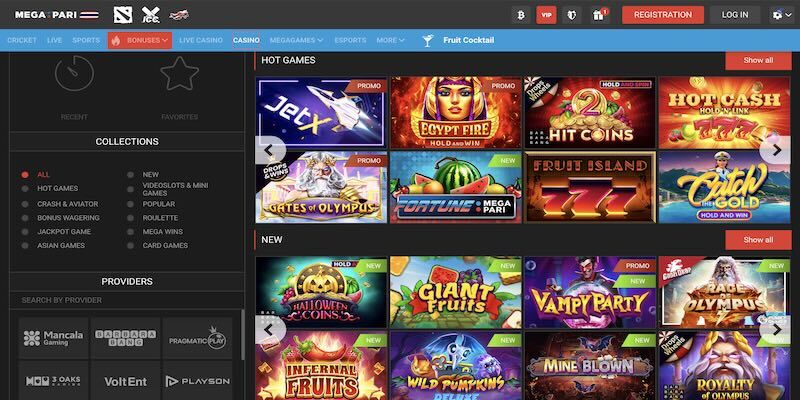800x400 pixels.
Task: Select the All collection radio
Action: click(x=24, y=174)
